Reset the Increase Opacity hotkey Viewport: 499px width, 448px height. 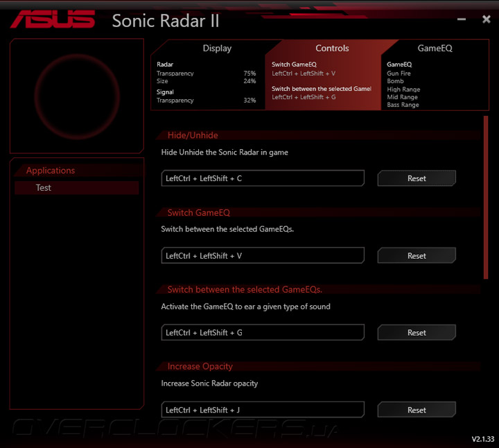[417, 410]
